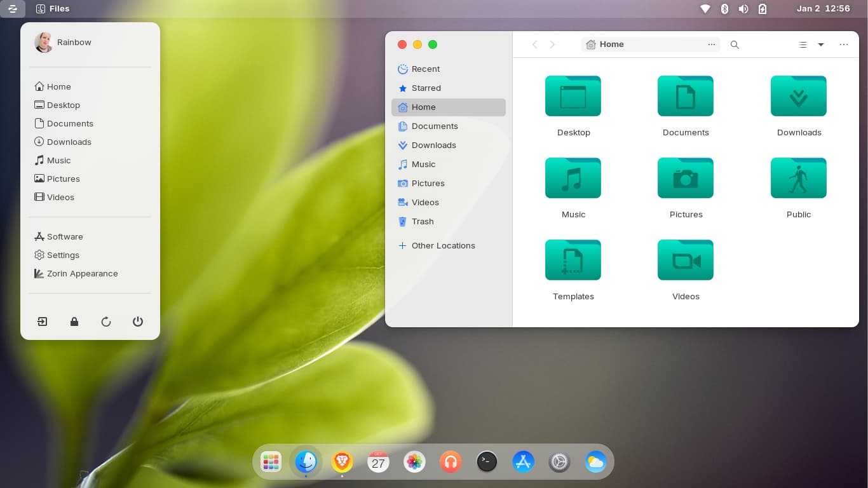Click the date and time clock
Image resolution: width=868 pixels, height=488 pixels.
click(x=823, y=9)
